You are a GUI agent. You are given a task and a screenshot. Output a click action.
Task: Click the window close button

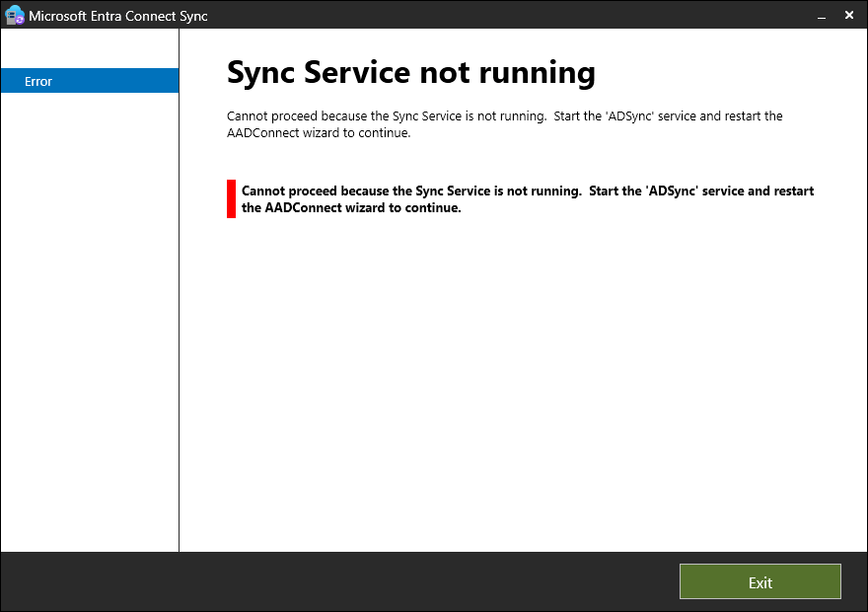pos(850,15)
